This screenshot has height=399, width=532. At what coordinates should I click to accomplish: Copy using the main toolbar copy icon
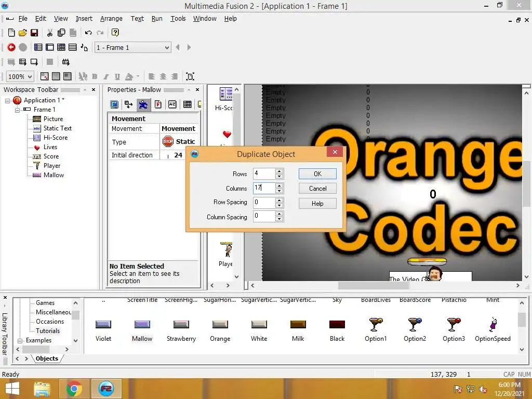pos(61,33)
